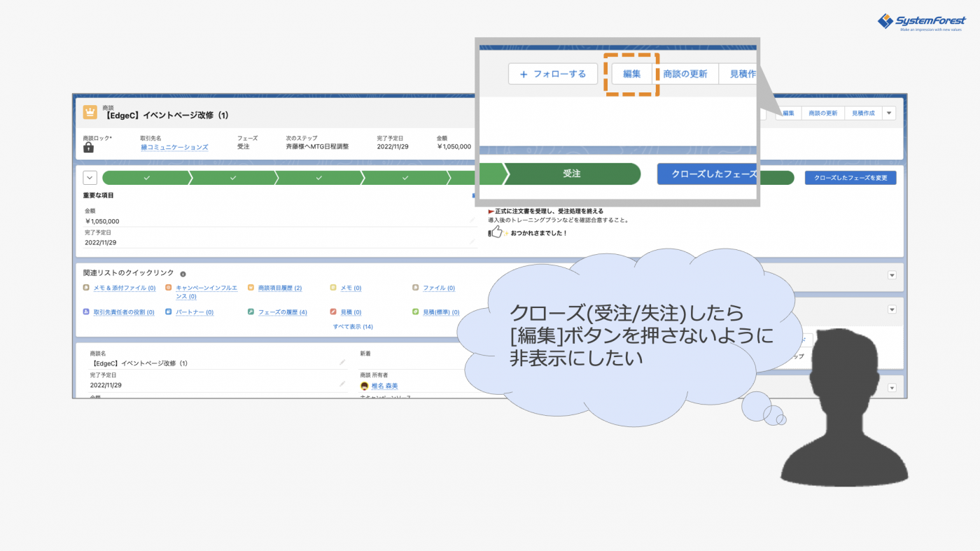Click the pencil icon beside 商談名 in the details
This screenshot has width=980, height=551.
tap(342, 363)
